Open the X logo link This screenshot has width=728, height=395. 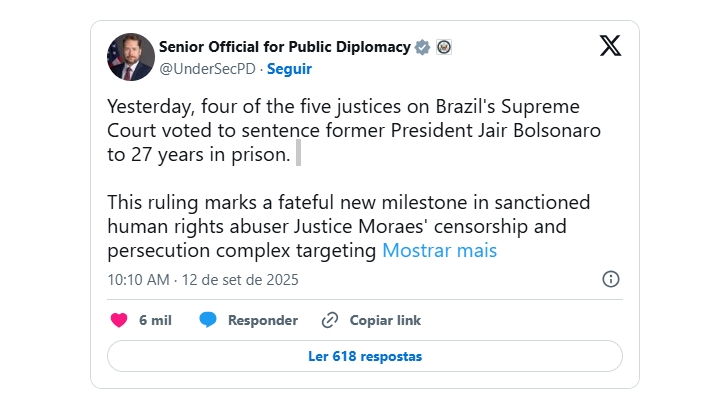point(610,45)
